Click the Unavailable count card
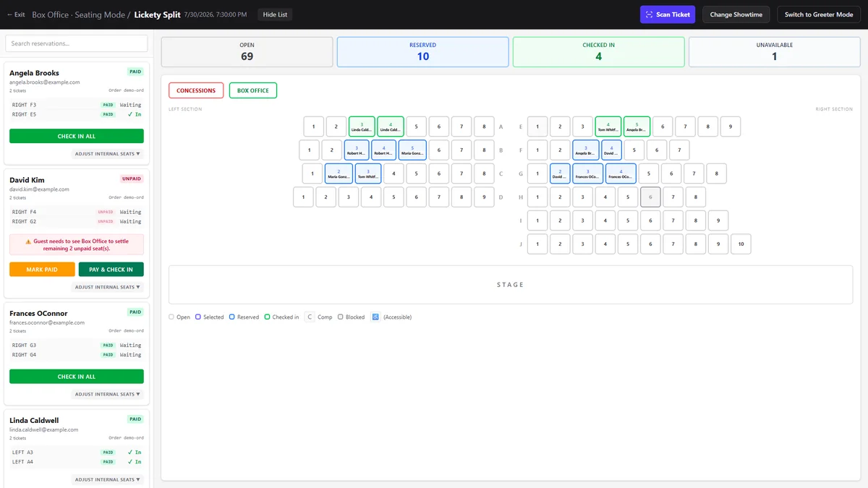The width and height of the screenshot is (868, 488). click(775, 52)
